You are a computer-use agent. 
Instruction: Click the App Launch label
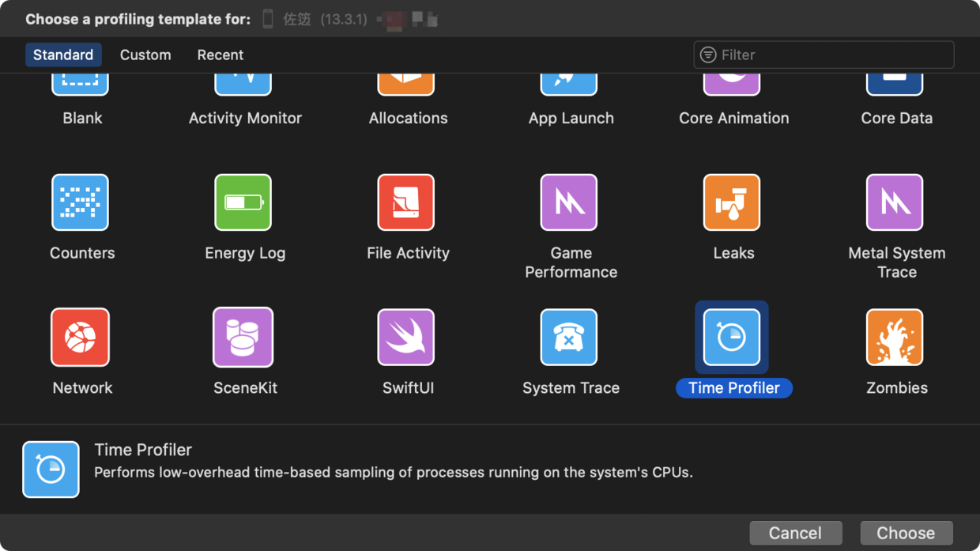tap(571, 118)
